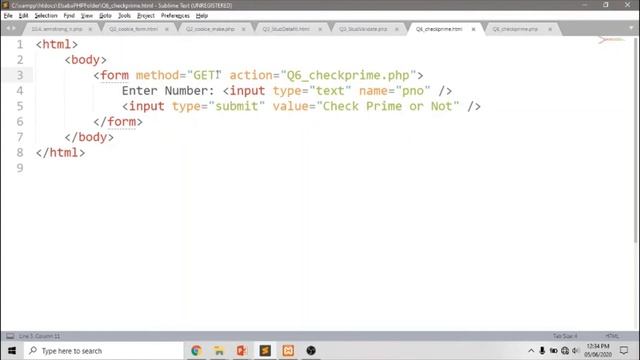The height and width of the screenshot is (360, 640).
Task: Click the "Q6_checkprime.php" action value
Action: (x=348, y=75)
